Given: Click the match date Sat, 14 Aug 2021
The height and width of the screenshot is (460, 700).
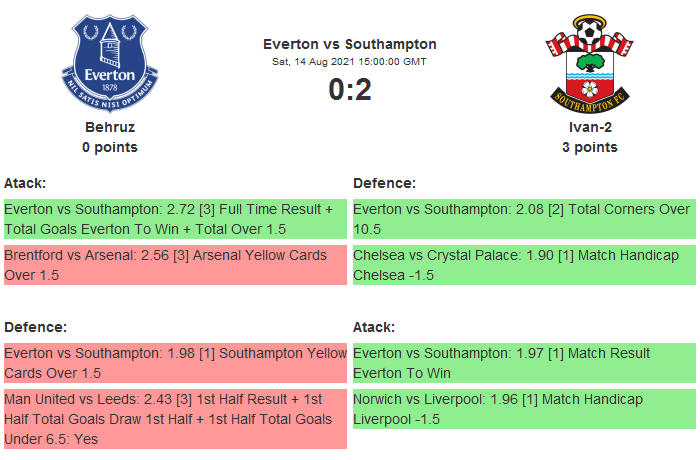Looking at the screenshot, I should pos(350,61).
